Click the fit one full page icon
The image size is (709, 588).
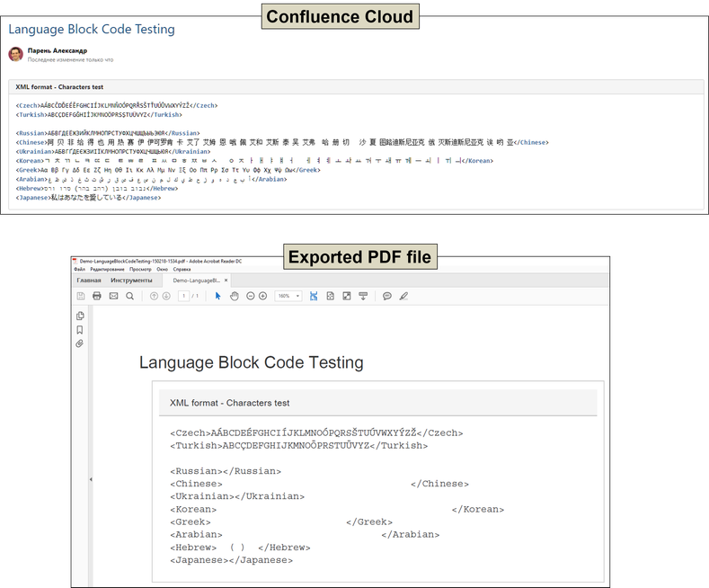coord(330,296)
